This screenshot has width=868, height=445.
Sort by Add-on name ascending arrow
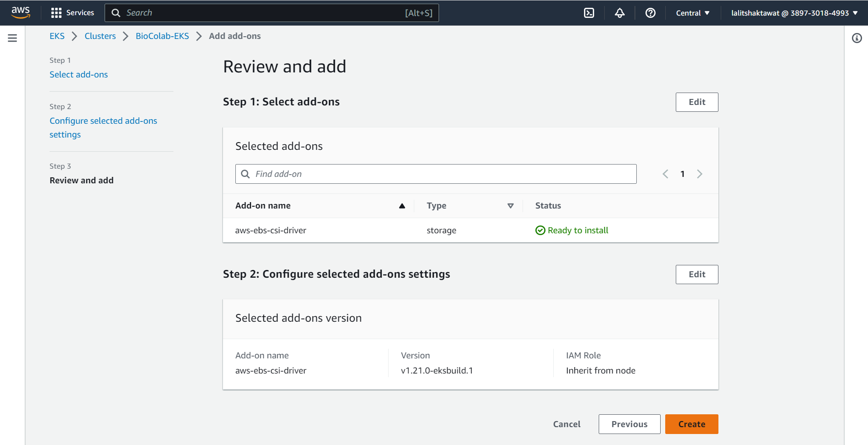(402, 206)
